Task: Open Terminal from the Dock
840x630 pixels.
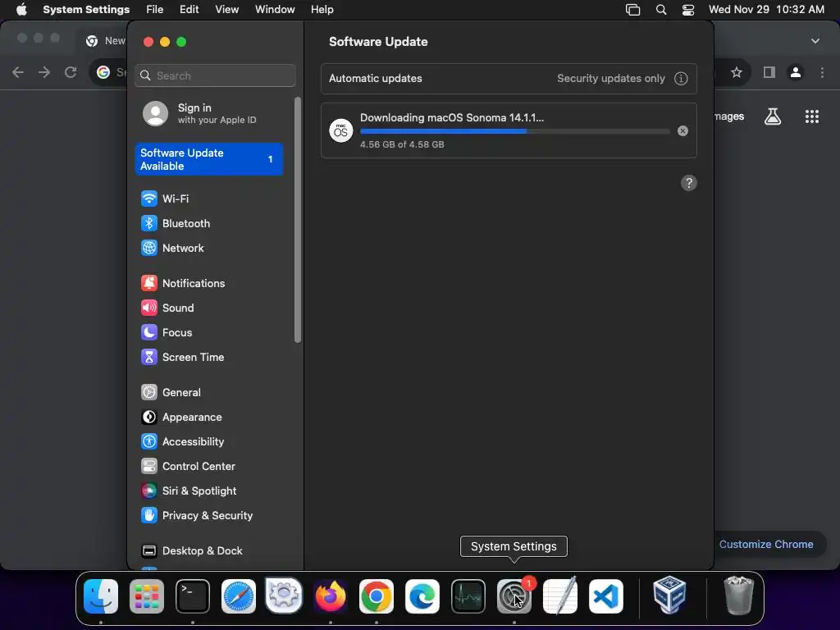Action: pos(193,596)
